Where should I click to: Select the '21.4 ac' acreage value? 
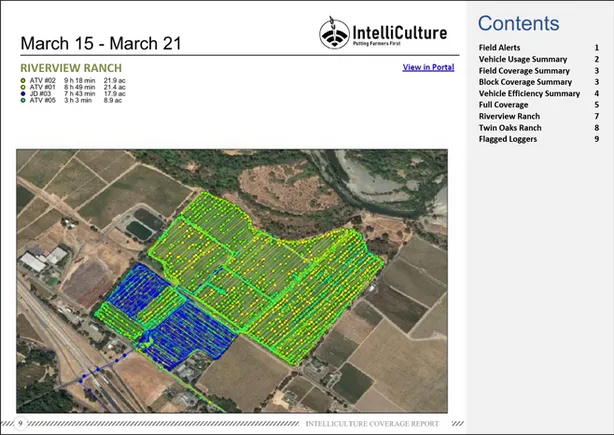[114, 87]
